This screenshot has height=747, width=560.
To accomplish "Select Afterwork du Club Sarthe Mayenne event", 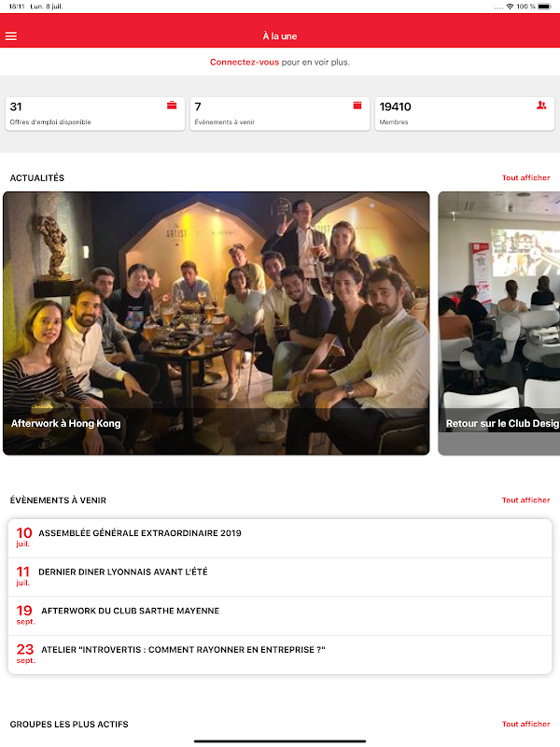I will [280, 616].
